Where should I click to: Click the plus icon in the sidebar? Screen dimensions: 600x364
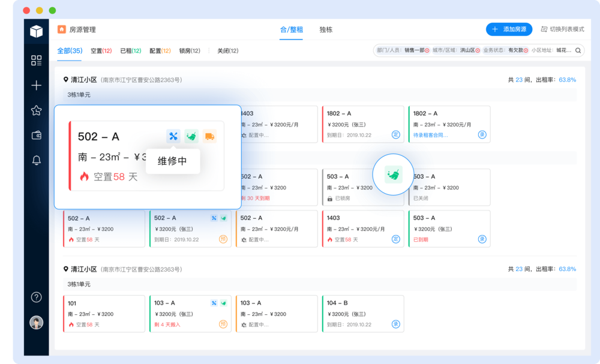point(37,85)
